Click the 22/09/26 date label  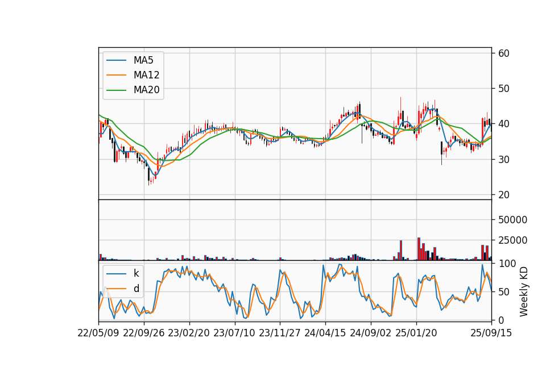coord(144,333)
